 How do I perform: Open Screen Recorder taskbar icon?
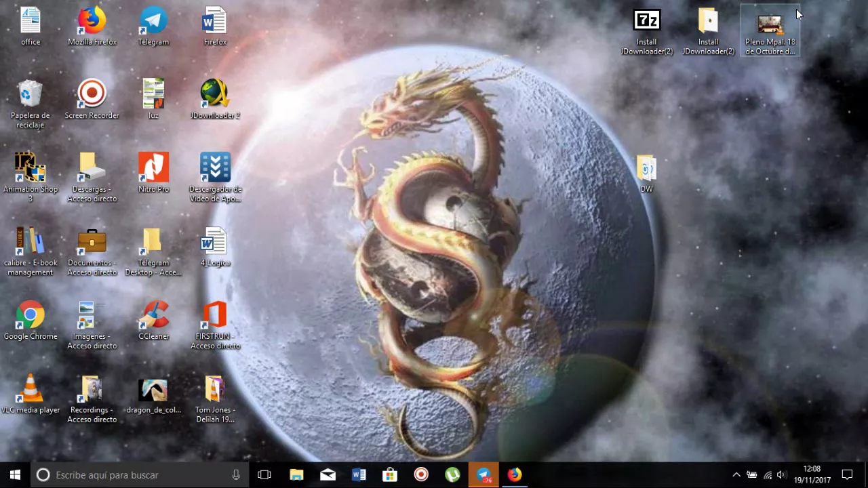click(x=421, y=475)
